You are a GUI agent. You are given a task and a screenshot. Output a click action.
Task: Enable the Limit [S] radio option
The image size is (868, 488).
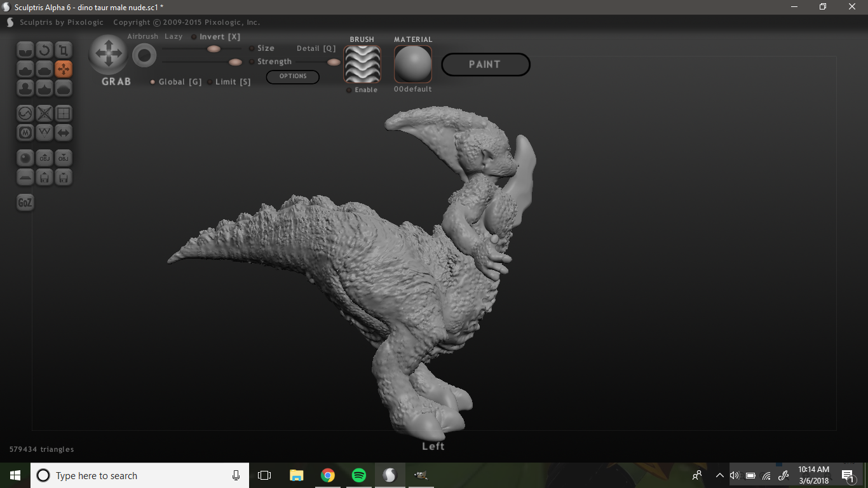pyautogui.click(x=210, y=82)
